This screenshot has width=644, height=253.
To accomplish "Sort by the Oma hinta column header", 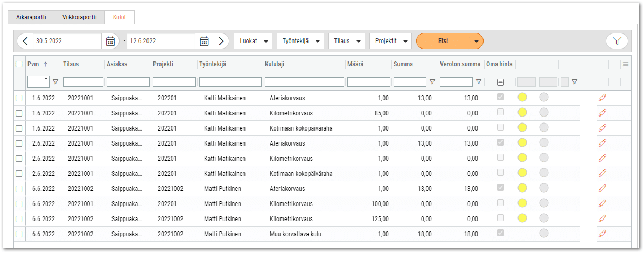I will tap(500, 64).
